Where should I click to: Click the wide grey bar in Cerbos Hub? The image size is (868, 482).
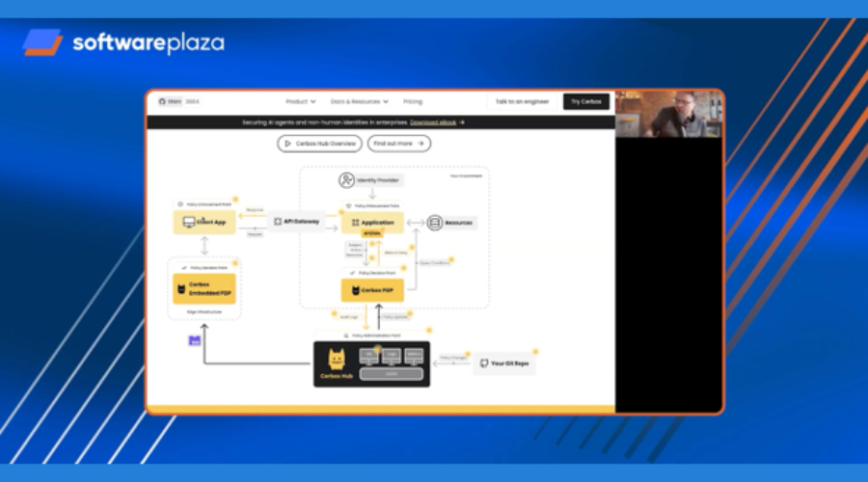pos(392,374)
